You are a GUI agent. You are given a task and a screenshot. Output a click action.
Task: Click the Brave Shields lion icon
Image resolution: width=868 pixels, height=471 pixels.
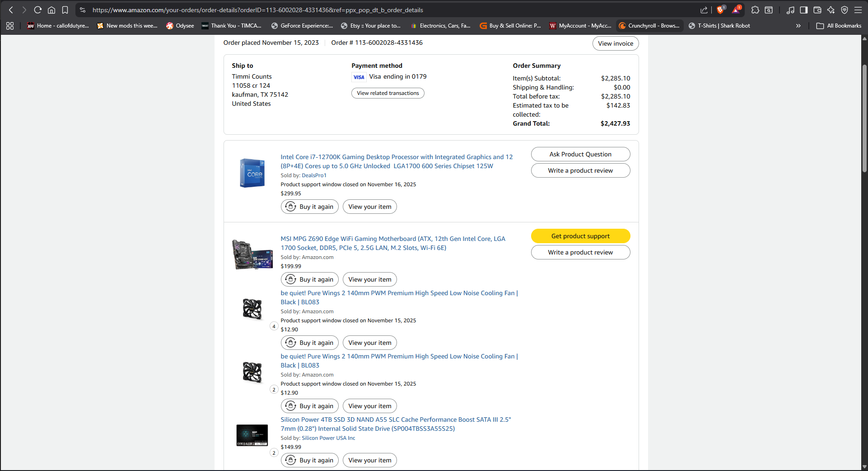click(x=720, y=10)
